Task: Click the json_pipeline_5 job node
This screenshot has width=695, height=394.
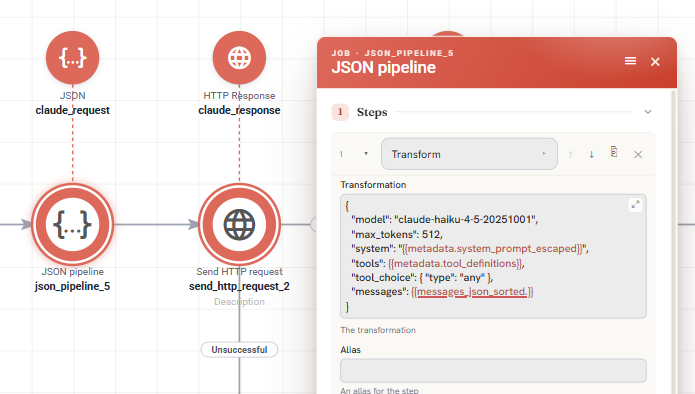Action: coord(73,224)
